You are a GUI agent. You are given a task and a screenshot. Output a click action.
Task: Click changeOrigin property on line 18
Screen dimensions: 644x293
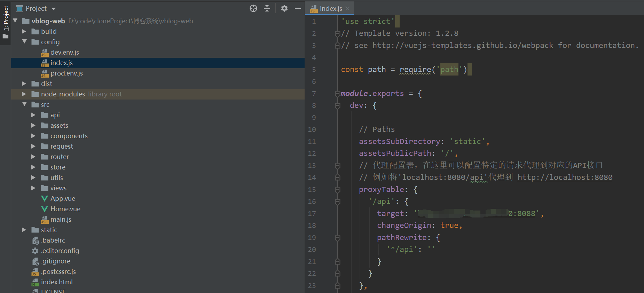tap(404, 225)
